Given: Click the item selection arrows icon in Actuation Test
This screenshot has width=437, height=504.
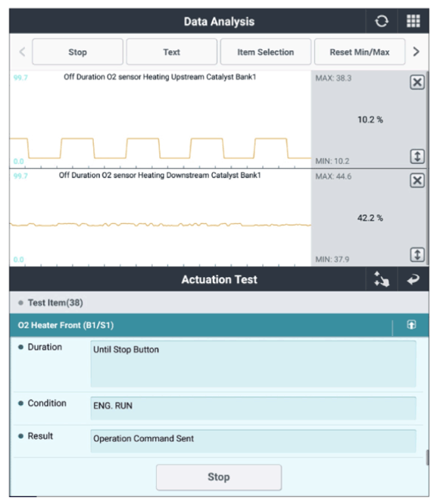Looking at the screenshot, I should click(382, 279).
